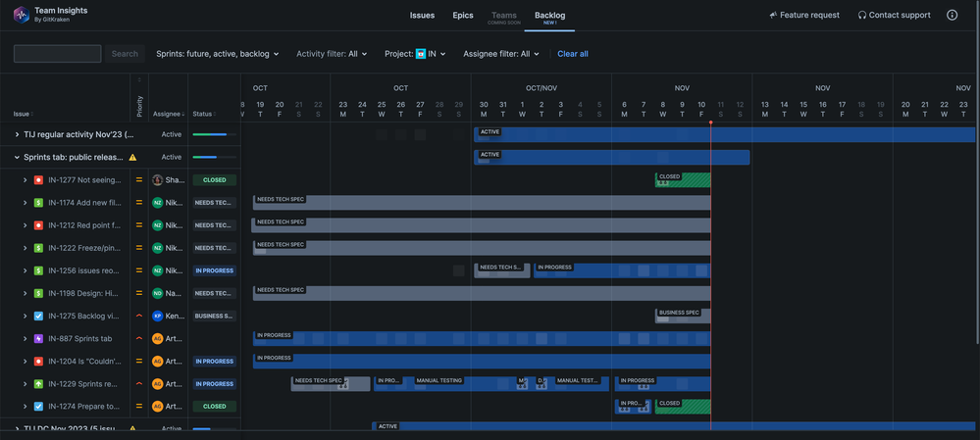
Task: Switch to the Issues tab
Action: [422, 16]
